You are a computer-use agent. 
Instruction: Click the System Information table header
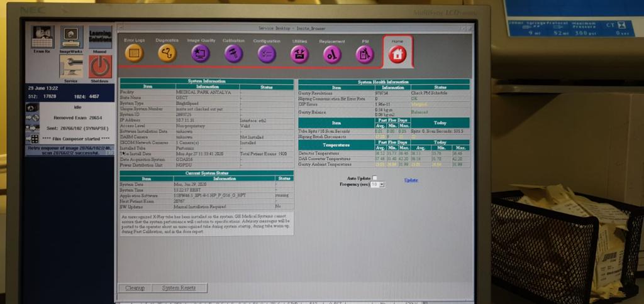[206, 81]
